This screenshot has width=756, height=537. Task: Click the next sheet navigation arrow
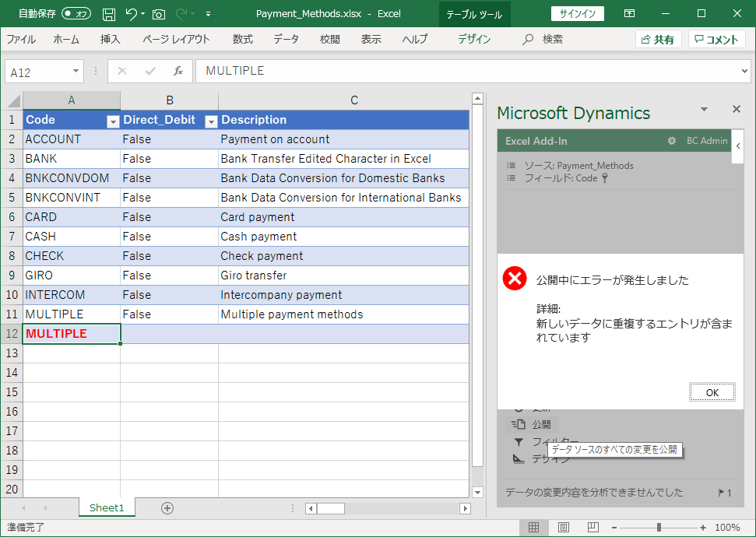45,507
